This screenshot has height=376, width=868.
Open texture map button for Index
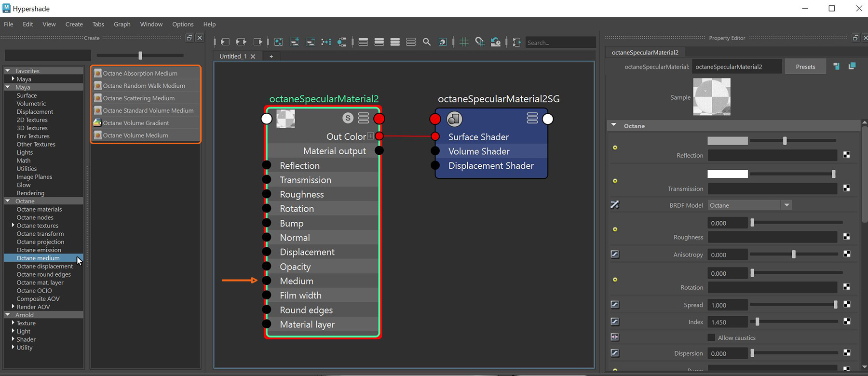coord(846,321)
